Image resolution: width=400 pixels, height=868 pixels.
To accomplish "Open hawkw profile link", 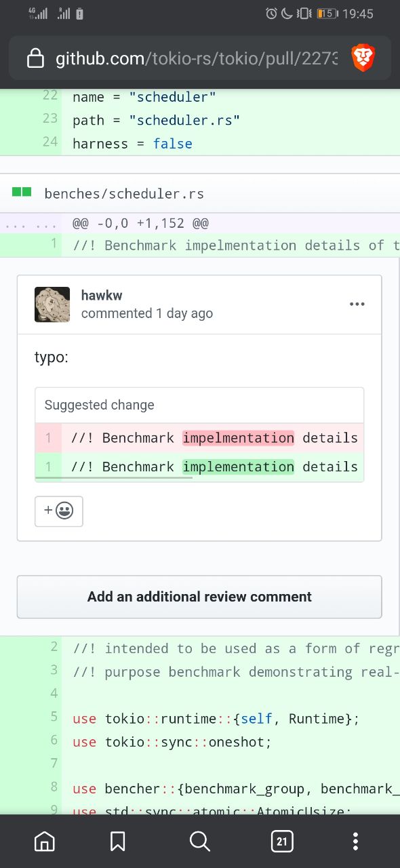I will 102,295.
